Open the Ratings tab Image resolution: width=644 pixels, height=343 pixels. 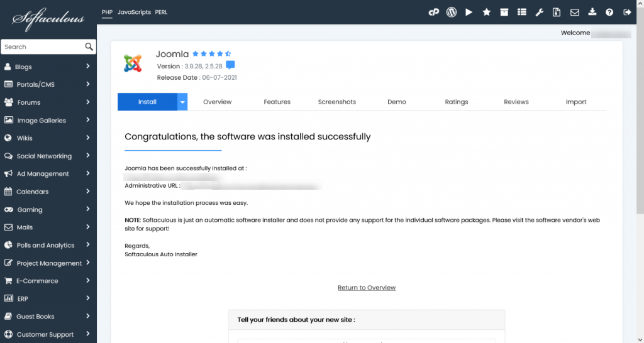(457, 102)
